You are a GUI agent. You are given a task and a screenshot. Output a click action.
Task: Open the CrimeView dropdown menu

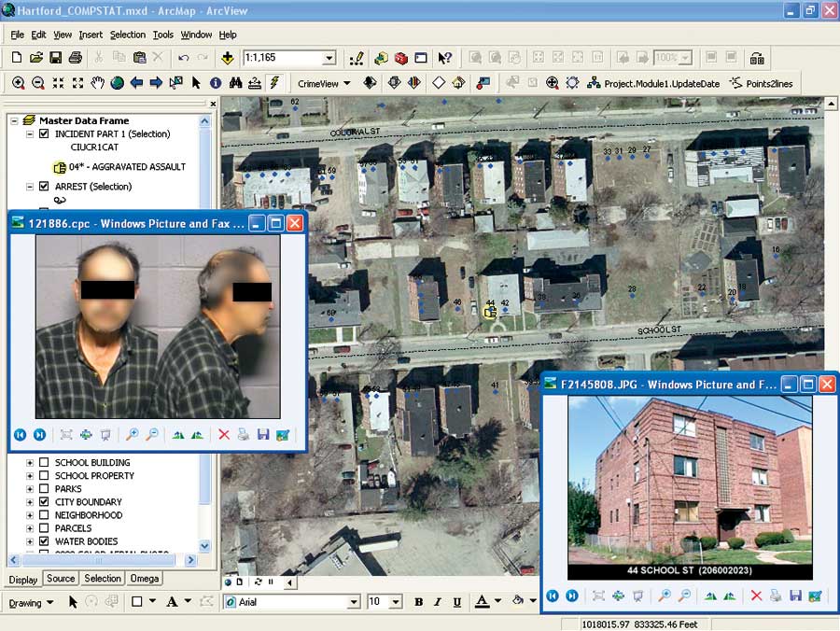(x=324, y=83)
